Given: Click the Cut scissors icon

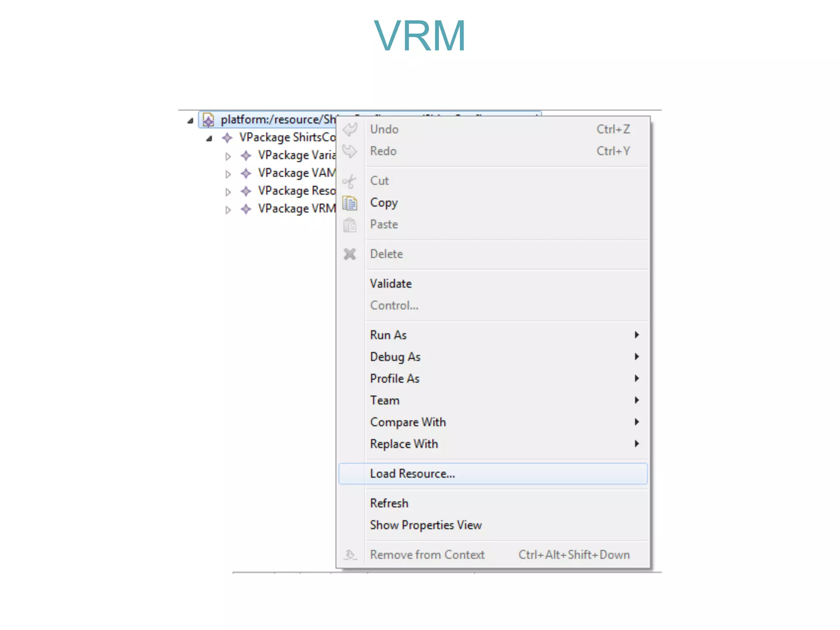Looking at the screenshot, I should pos(349,181).
